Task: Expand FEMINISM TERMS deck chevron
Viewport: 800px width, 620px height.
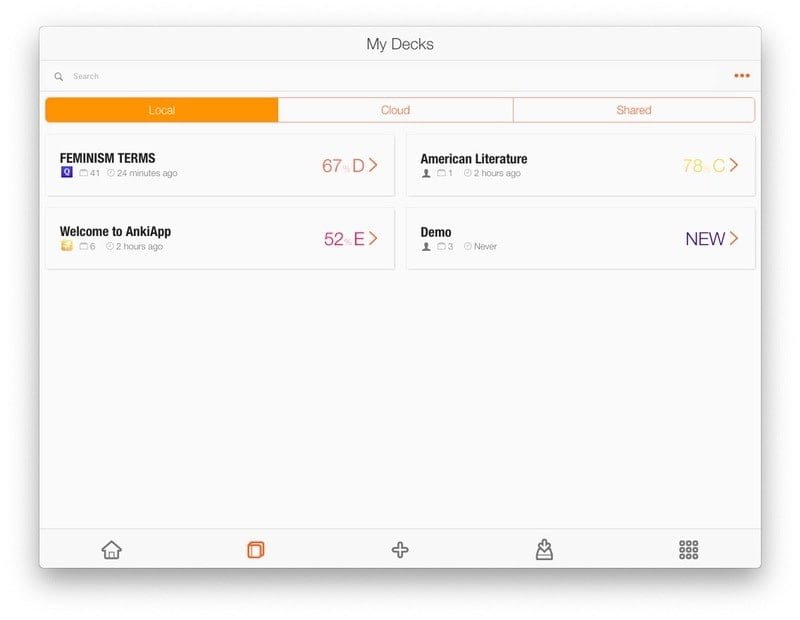Action: tap(373, 165)
